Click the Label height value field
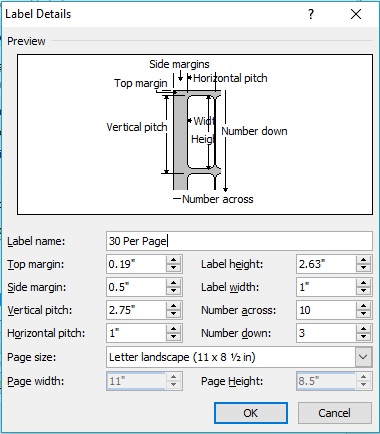Viewport: 380px width, 434px height. (x=326, y=264)
